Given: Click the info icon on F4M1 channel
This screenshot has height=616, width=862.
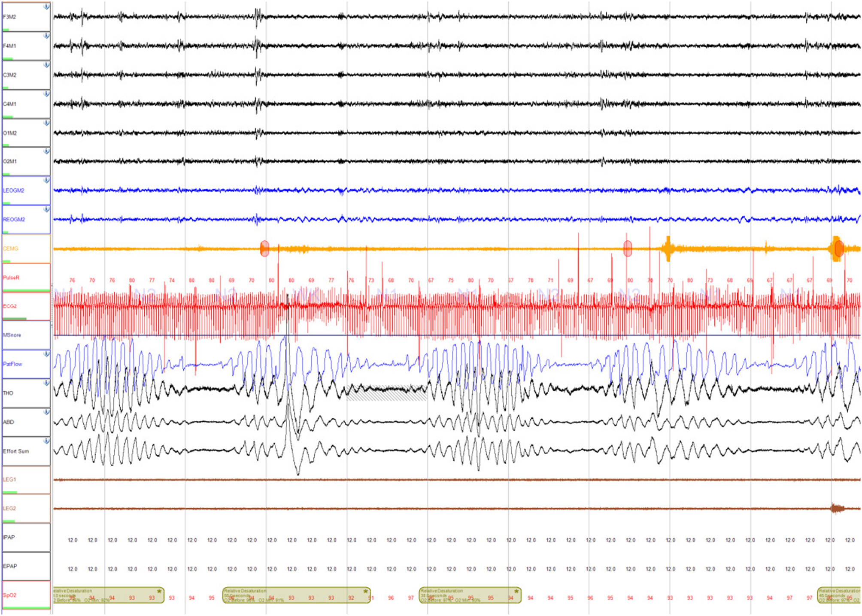Looking at the screenshot, I should (46, 36).
